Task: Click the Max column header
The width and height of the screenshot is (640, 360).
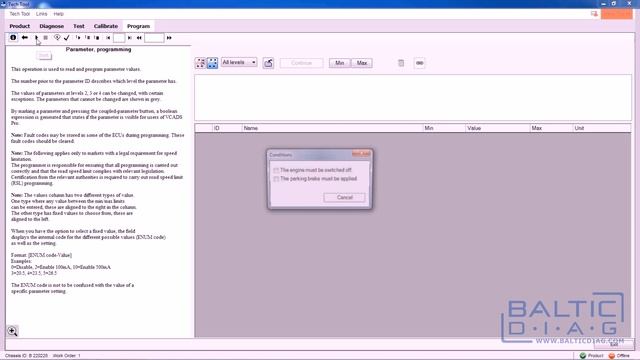Action: click(x=551, y=128)
